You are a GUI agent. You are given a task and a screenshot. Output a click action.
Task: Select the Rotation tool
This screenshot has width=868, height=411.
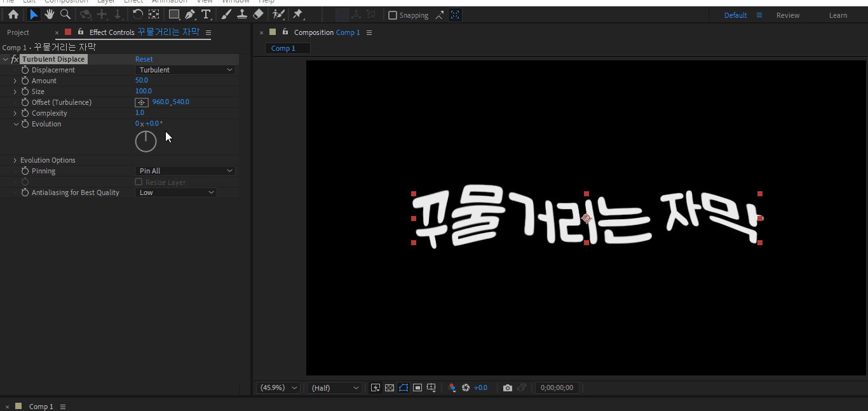point(138,14)
